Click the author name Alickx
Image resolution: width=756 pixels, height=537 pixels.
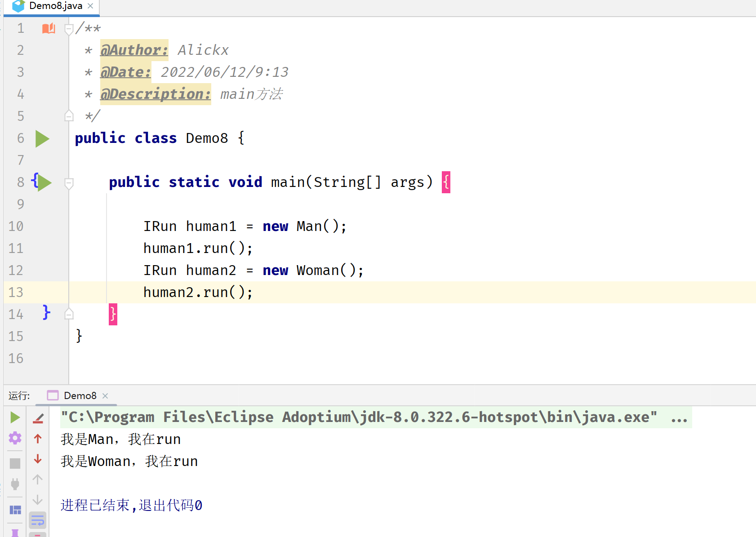click(x=203, y=50)
